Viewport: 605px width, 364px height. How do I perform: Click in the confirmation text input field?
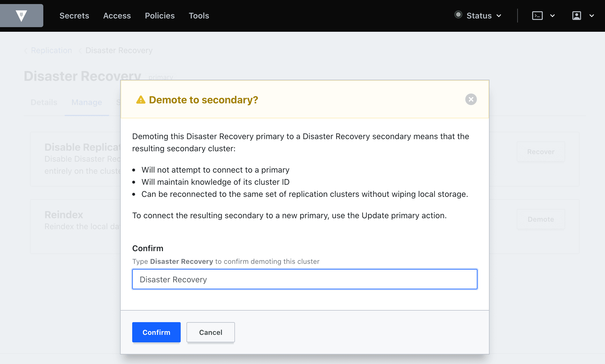305,279
